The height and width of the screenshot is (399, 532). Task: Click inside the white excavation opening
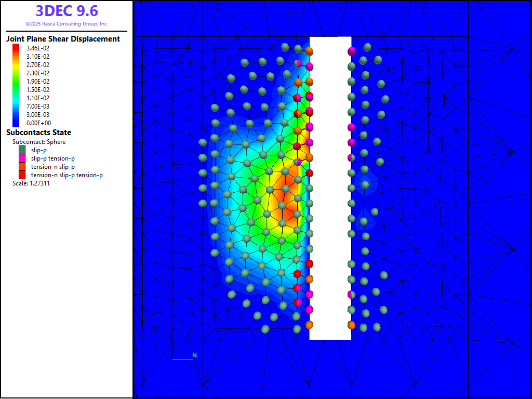coord(330,187)
